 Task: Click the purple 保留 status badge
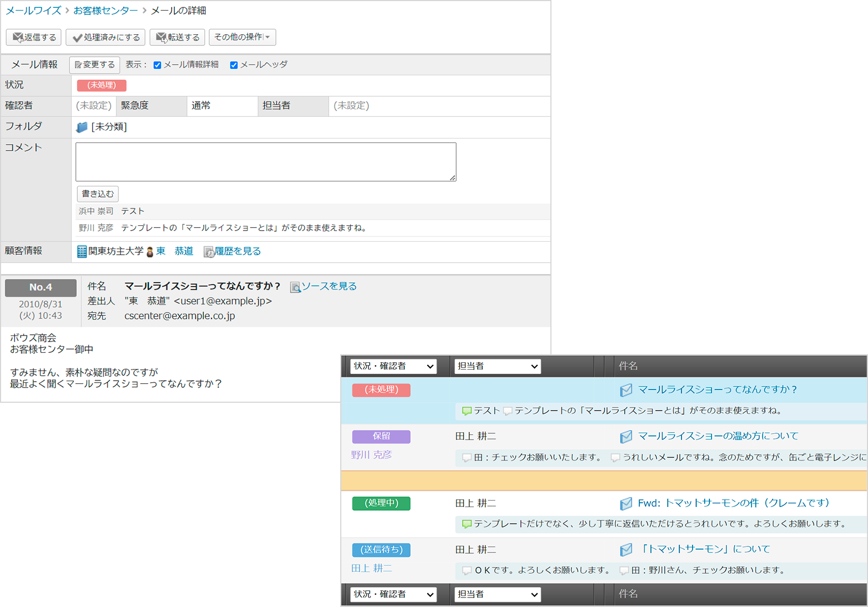coord(381,436)
